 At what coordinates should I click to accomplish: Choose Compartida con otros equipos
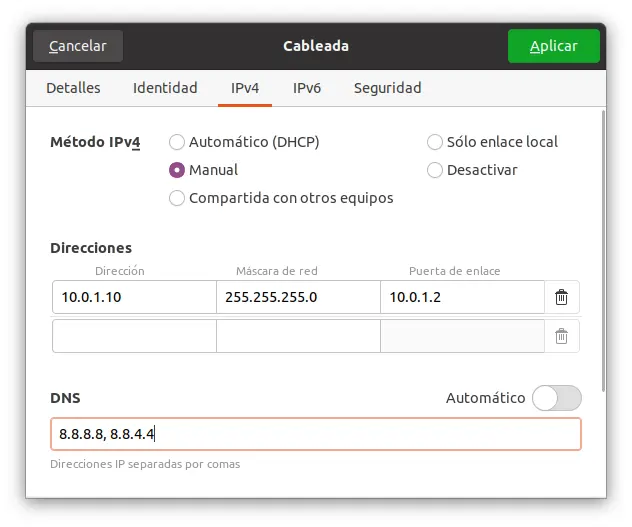click(177, 198)
